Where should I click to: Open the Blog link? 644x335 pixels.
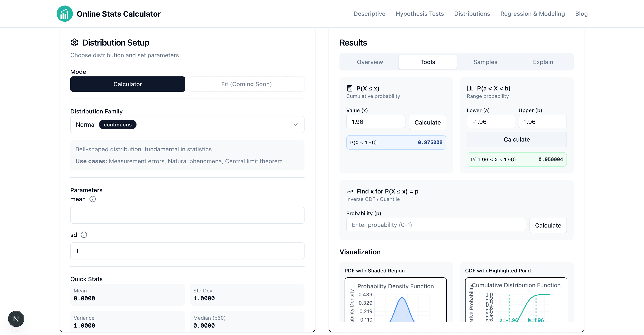[581, 14]
